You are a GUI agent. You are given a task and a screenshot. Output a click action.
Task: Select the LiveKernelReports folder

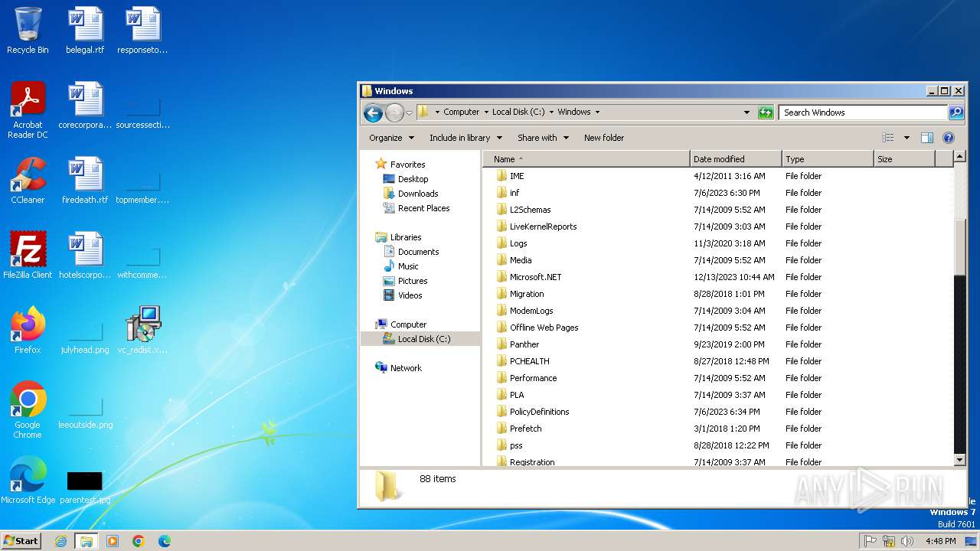tap(543, 227)
